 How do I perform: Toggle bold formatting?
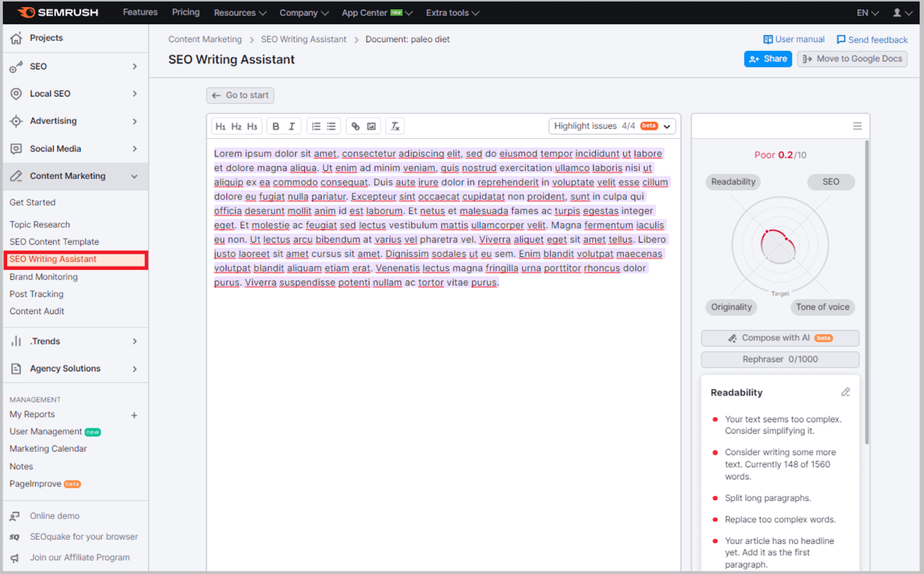click(276, 126)
